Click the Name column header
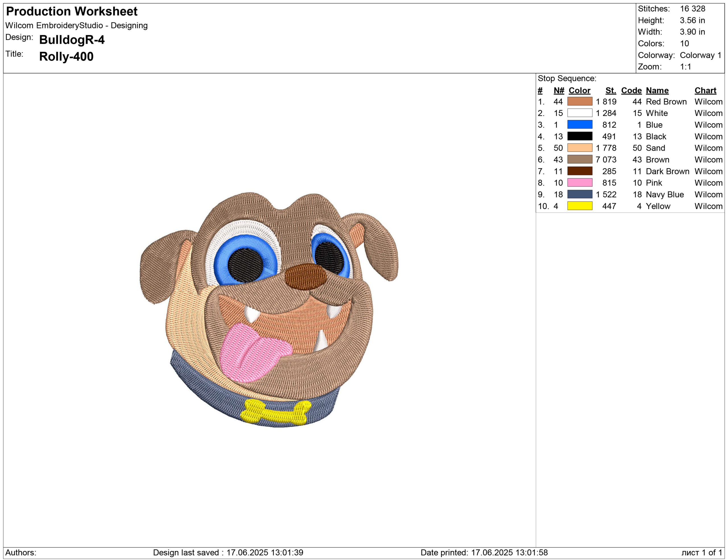 (657, 90)
